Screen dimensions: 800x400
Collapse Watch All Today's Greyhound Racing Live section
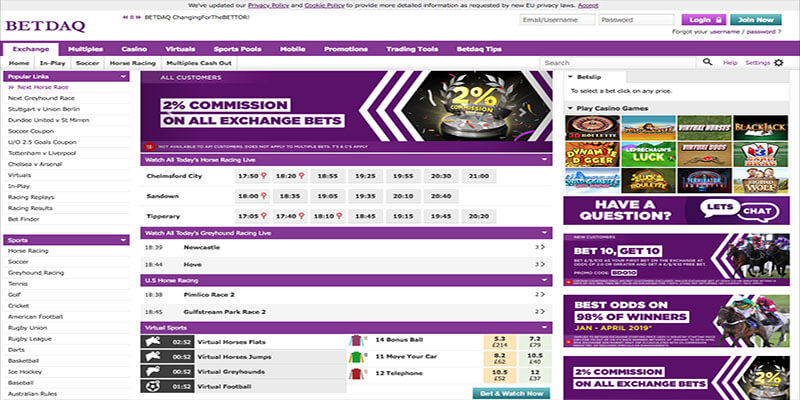pyautogui.click(x=545, y=233)
